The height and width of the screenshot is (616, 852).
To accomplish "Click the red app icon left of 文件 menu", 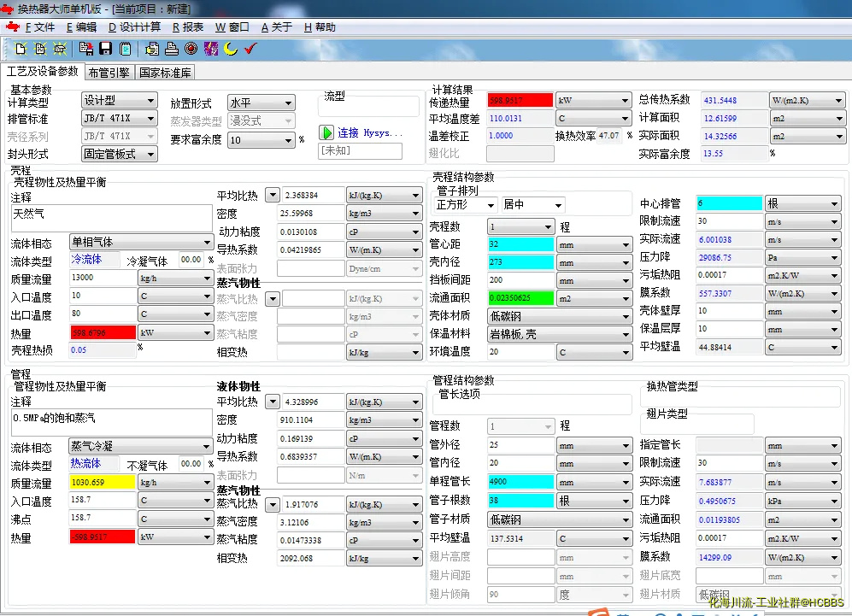I will point(13,26).
